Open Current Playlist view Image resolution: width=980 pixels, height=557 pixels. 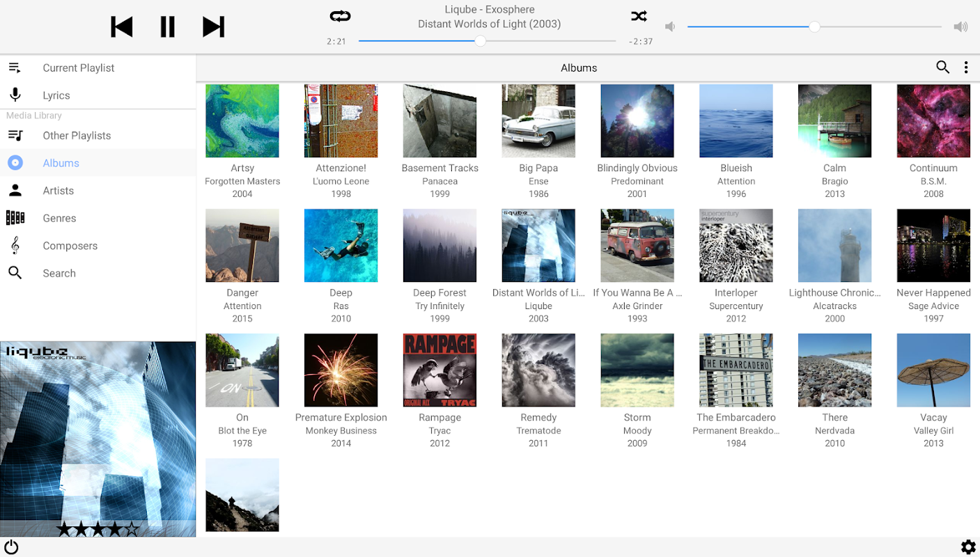pyautogui.click(x=98, y=68)
